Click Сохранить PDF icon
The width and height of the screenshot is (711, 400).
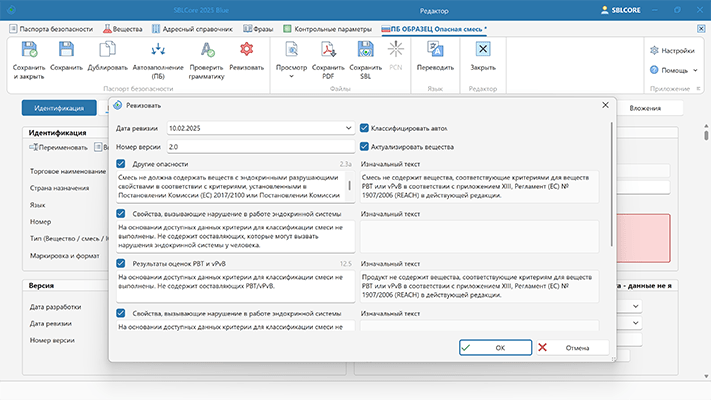[328, 49]
